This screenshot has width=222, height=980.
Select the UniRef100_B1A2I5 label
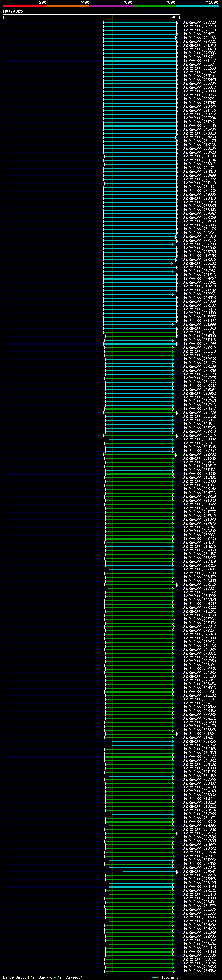(x=199, y=546)
